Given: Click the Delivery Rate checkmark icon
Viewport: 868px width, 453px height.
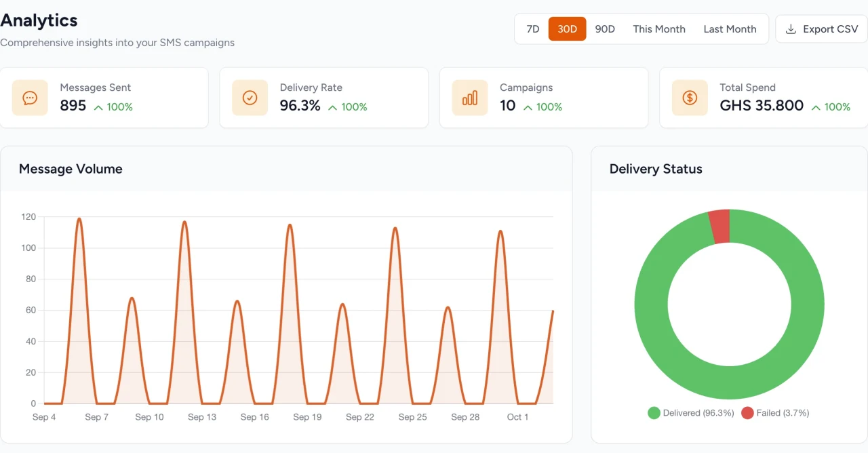Looking at the screenshot, I should pyautogui.click(x=250, y=98).
